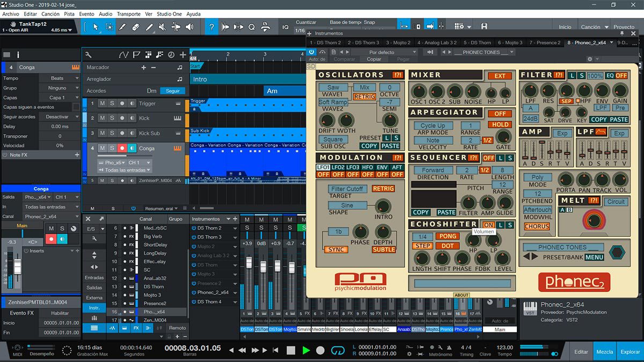The image size is (644, 362).
Task: Activate the Mezcla view button
Action: [605, 352]
